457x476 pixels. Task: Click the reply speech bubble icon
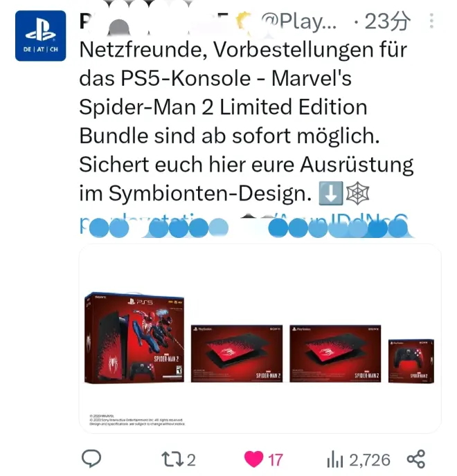click(x=91, y=459)
